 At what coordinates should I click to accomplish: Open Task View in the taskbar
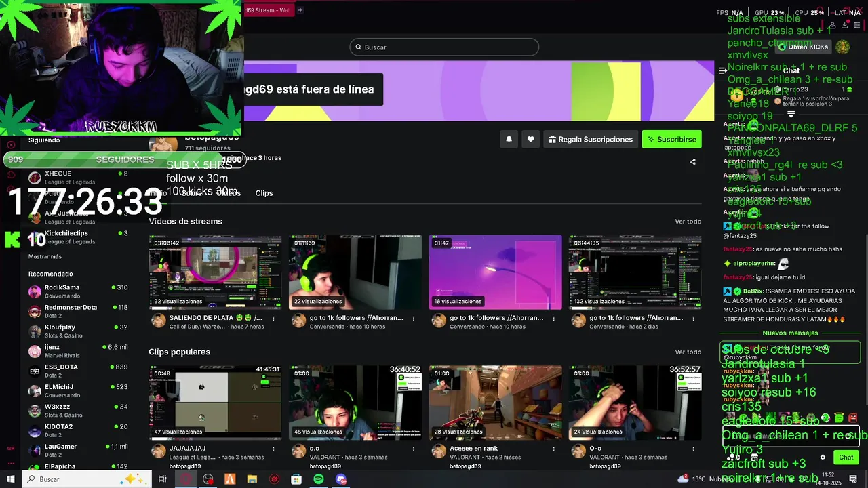click(x=163, y=479)
